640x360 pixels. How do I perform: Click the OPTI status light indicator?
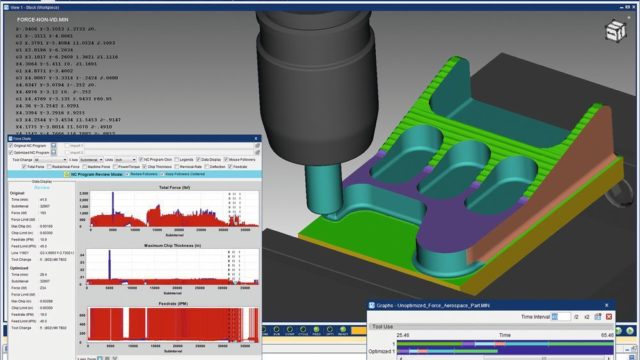[x=330, y=330]
